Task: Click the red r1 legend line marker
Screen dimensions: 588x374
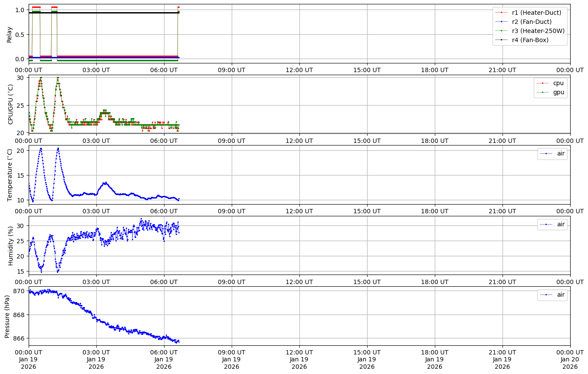Action: pyautogui.click(x=502, y=13)
